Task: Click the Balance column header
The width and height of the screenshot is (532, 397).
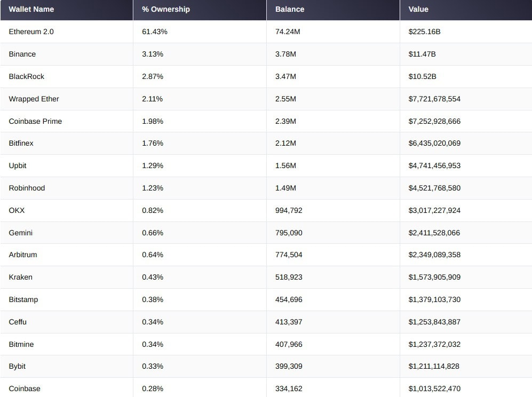Action: coord(290,9)
